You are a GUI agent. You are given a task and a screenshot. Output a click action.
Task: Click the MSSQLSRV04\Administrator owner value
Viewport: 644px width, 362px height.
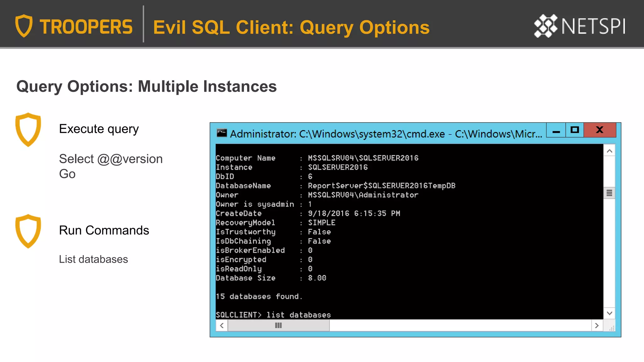coord(363,195)
